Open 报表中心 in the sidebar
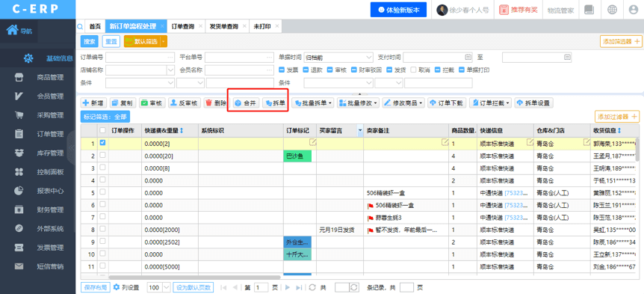 (50, 191)
